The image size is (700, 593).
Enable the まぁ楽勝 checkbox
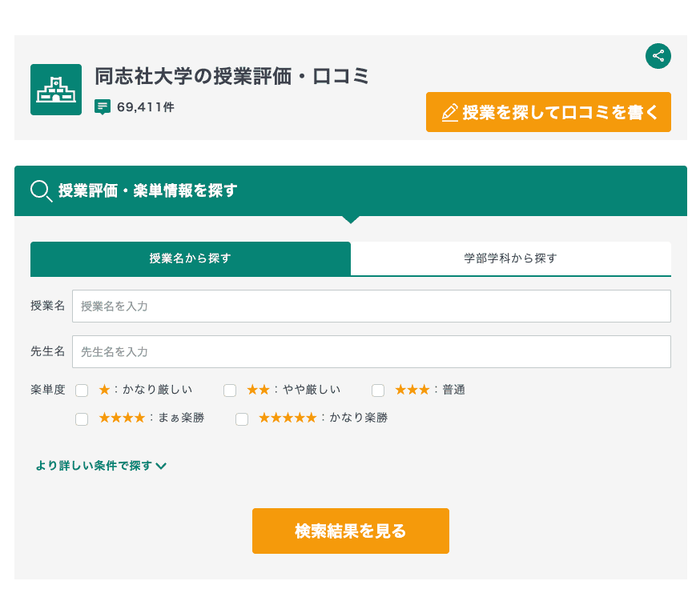pyautogui.click(x=81, y=418)
